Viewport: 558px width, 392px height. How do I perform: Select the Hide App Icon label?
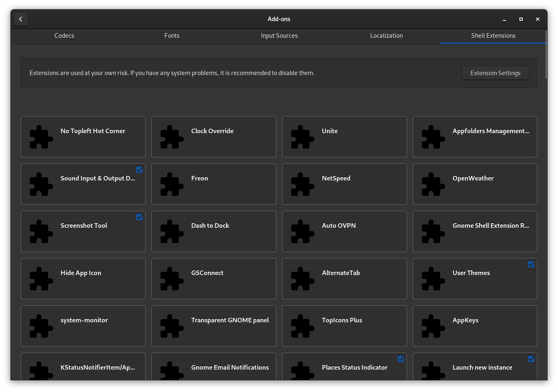(81, 273)
